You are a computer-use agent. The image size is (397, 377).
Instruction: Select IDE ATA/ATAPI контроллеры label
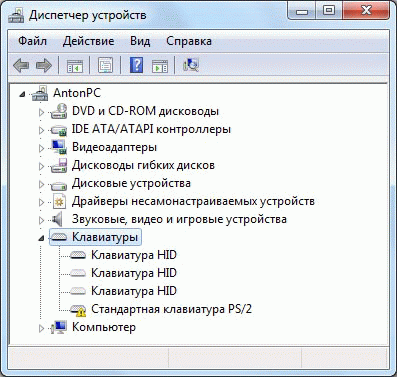[151, 129]
